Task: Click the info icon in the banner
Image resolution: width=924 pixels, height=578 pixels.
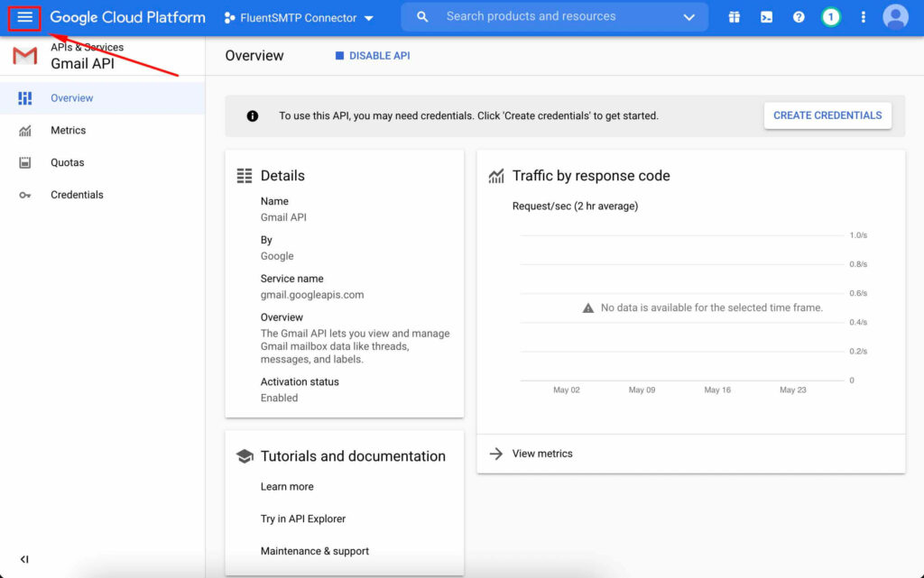Action: click(x=253, y=116)
